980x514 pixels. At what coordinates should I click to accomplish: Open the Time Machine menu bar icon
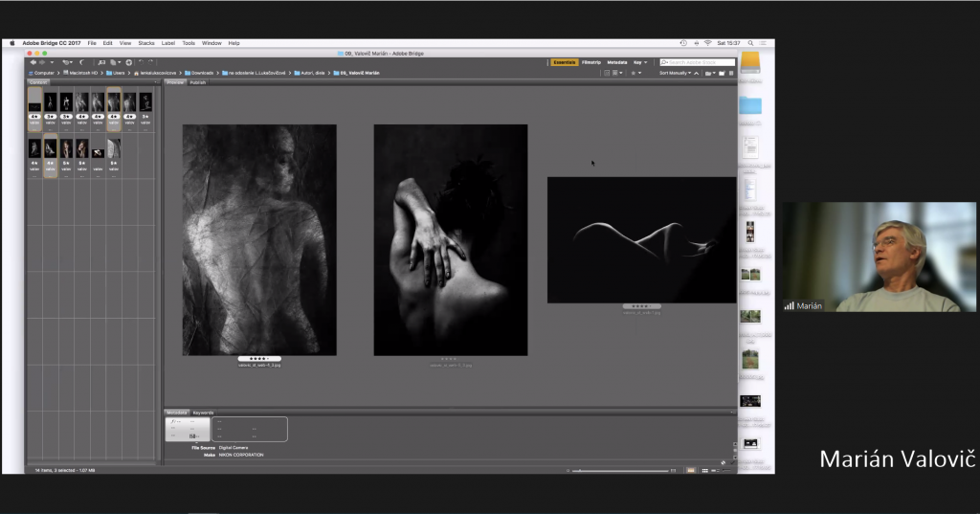pos(683,43)
